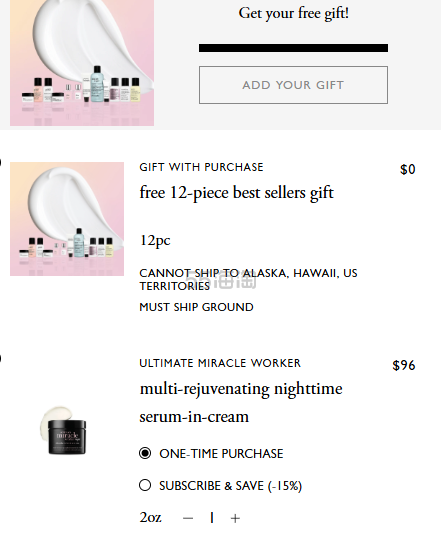This screenshot has height=559, width=441.
Task: Increase quantity with the plus icon
Action: point(235,518)
